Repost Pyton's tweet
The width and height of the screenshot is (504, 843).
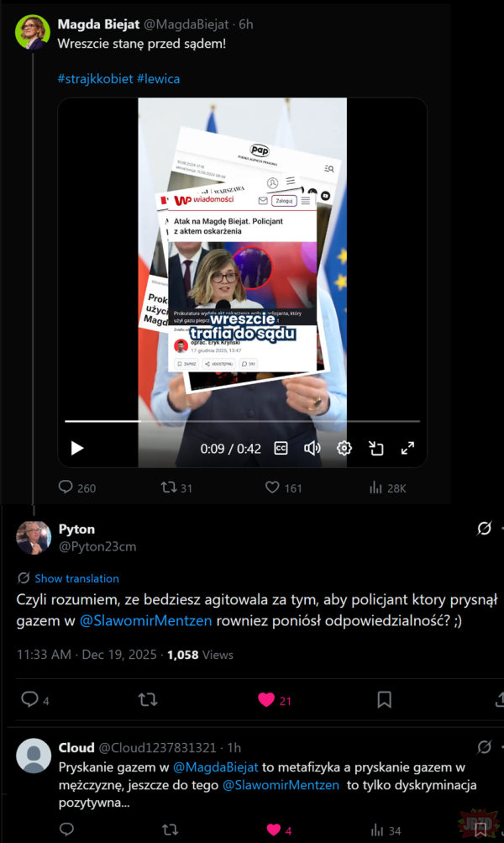148,699
